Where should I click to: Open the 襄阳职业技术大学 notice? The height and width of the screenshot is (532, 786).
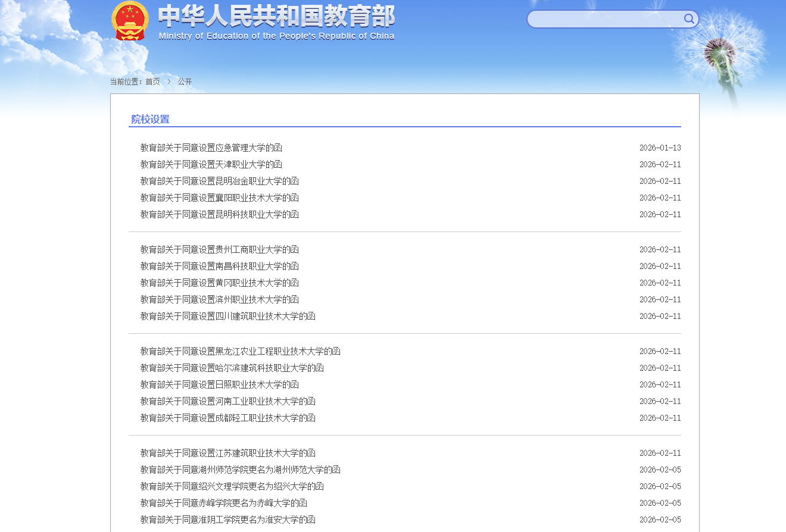coord(219,198)
